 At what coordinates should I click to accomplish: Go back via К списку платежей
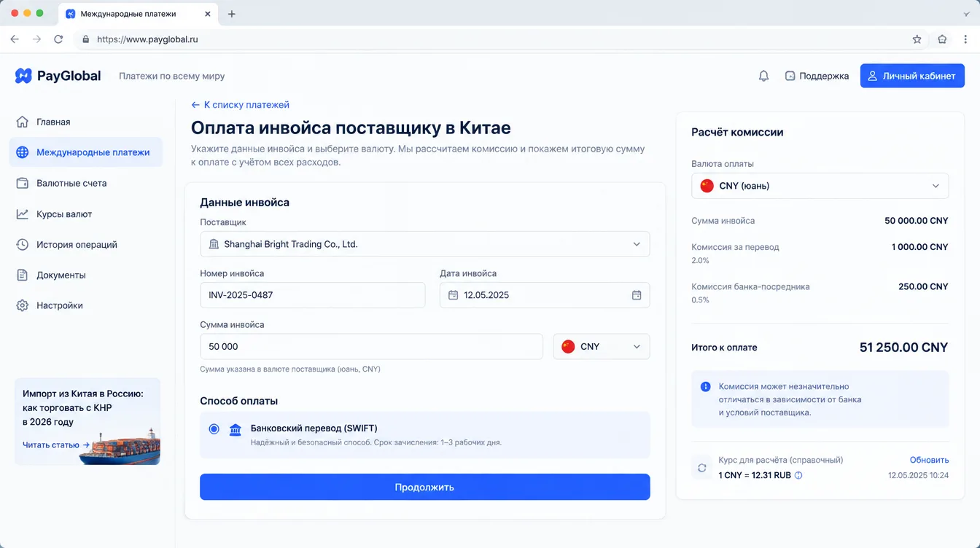point(240,105)
